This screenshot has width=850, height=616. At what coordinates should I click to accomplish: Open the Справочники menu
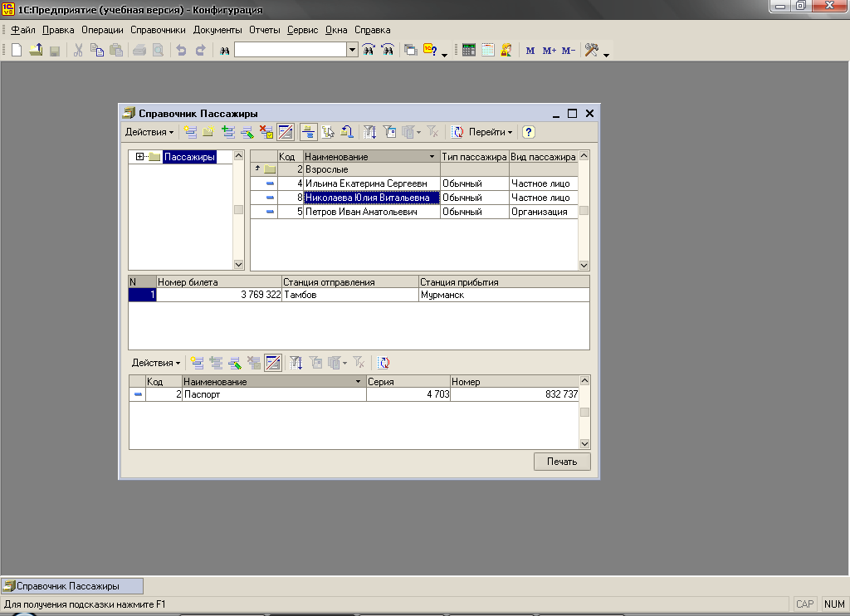point(158,30)
